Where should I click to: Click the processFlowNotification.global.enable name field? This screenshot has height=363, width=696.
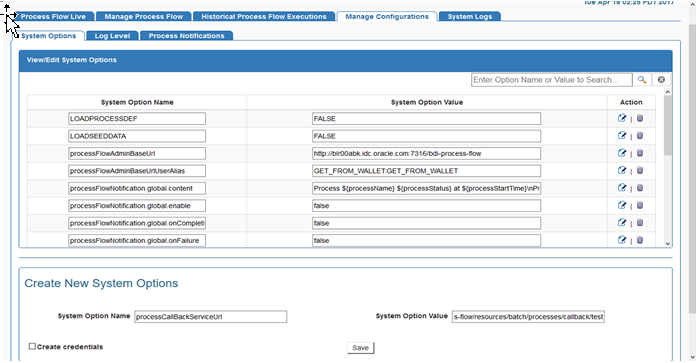point(137,205)
